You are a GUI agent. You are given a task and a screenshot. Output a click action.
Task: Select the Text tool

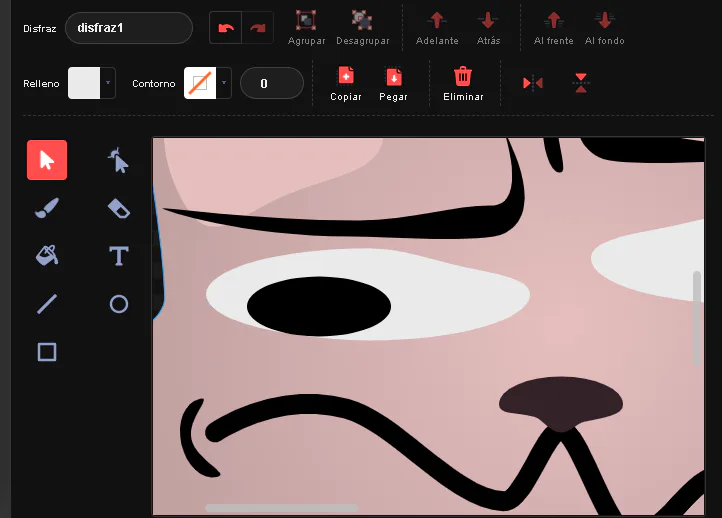coord(118,256)
